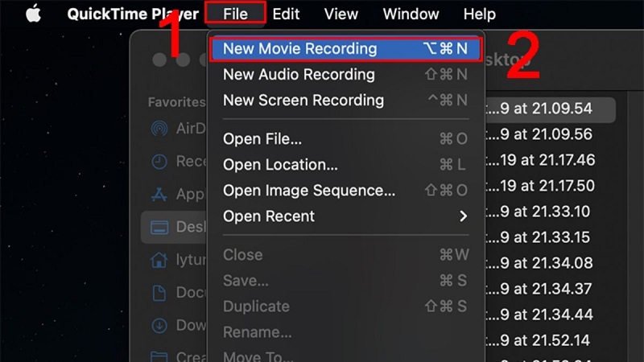Choose New Movie Recording
The width and height of the screenshot is (644, 362).
(299, 48)
